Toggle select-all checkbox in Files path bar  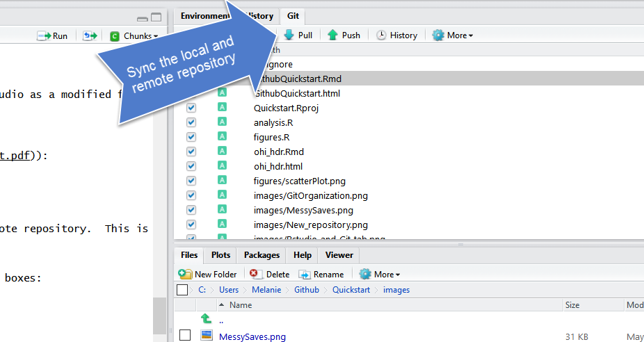click(x=182, y=290)
